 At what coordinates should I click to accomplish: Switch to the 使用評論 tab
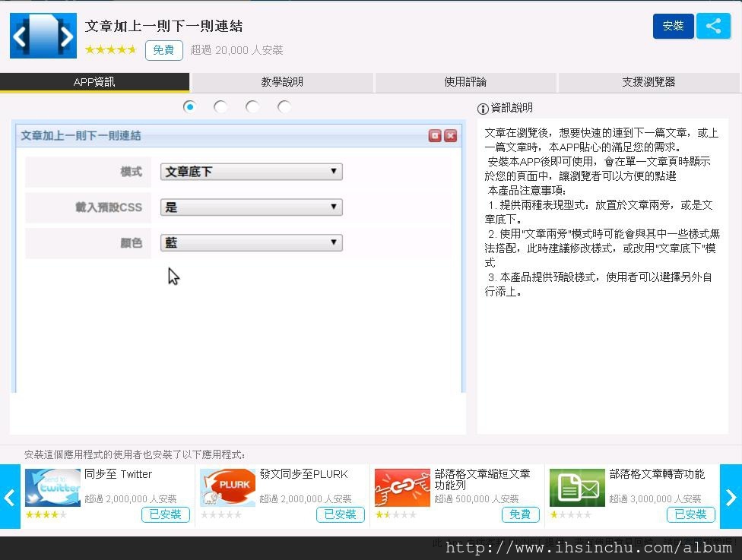pos(465,82)
